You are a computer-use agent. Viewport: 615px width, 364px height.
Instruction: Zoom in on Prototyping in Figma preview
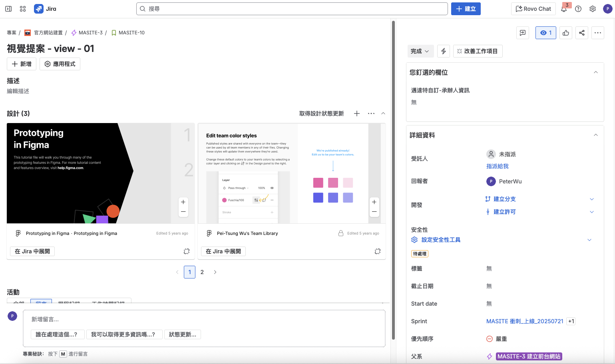(183, 202)
